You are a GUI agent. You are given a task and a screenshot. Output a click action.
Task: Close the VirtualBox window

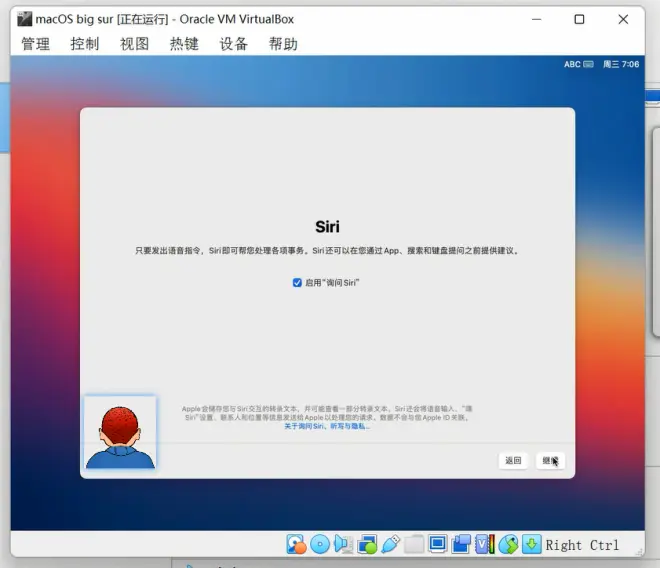pos(623,19)
